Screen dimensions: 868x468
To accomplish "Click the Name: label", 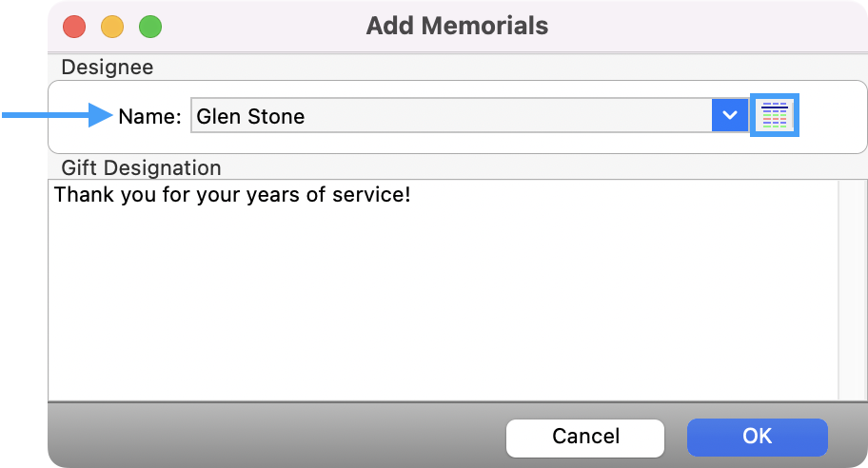I will pyautogui.click(x=149, y=117).
